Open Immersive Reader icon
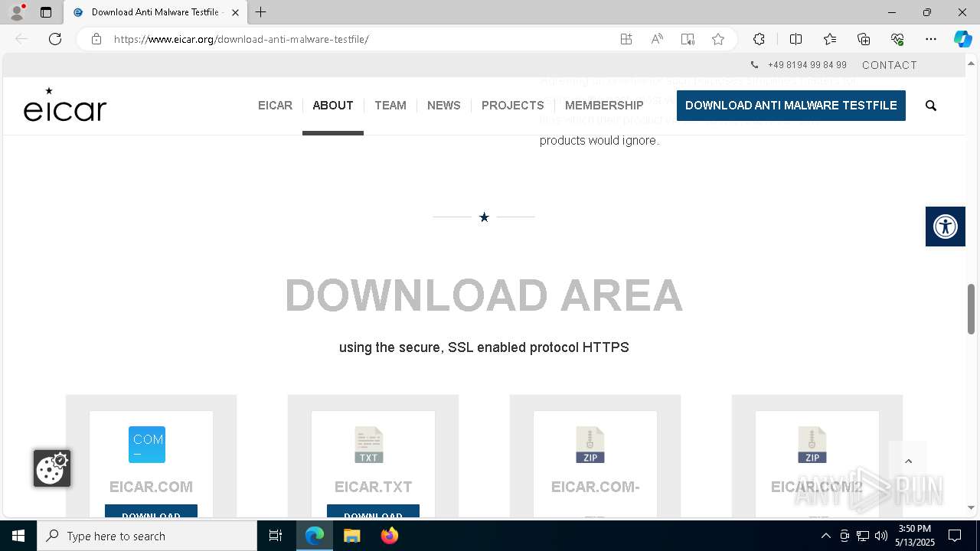 point(688,39)
